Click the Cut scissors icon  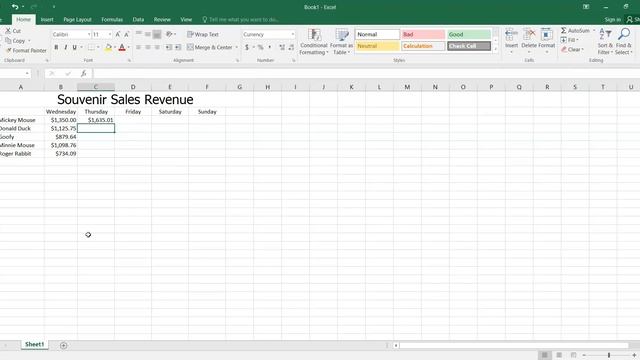(8, 31)
